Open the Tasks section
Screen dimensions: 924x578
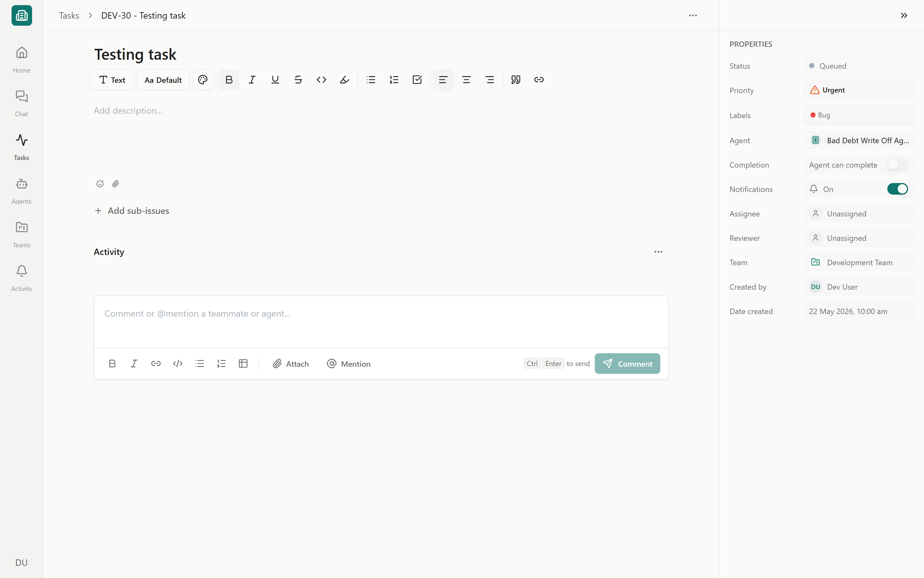click(x=21, y=147)
